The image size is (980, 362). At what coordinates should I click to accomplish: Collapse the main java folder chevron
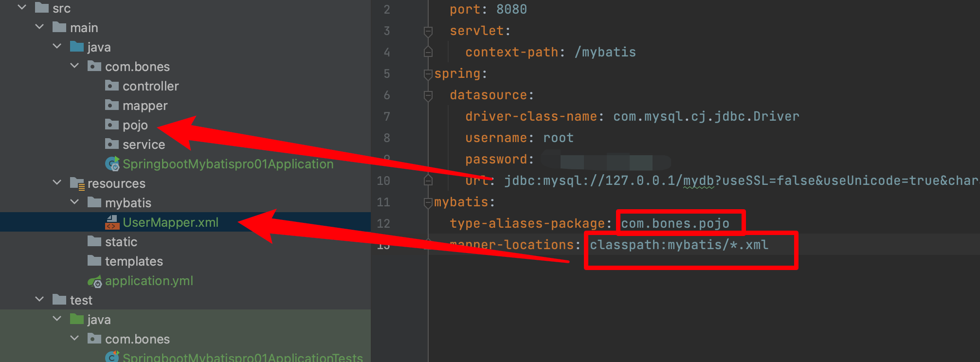[x=57, y=47]
